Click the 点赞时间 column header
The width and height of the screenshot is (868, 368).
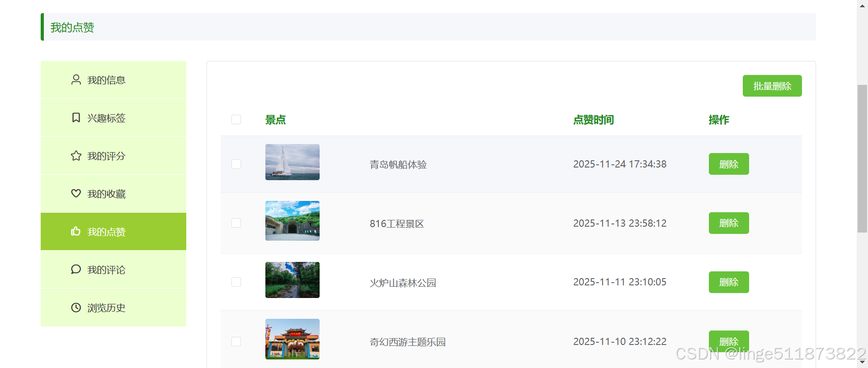click(594, 120)
